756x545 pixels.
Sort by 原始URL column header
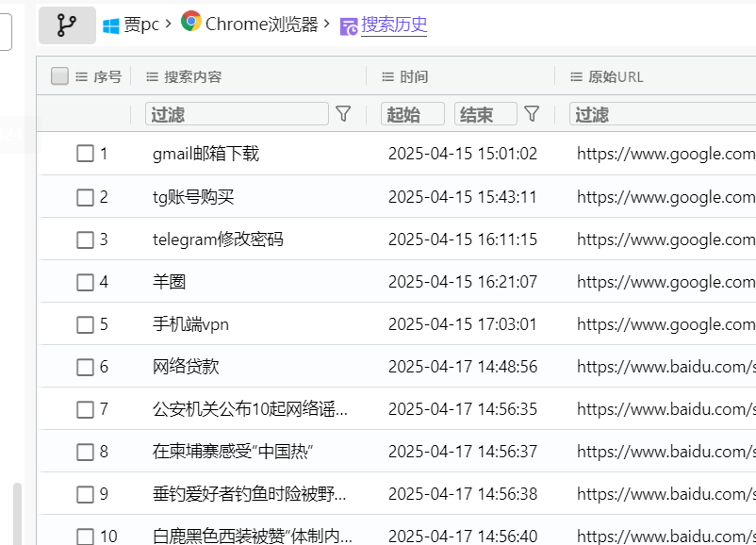tap(616, 76)
